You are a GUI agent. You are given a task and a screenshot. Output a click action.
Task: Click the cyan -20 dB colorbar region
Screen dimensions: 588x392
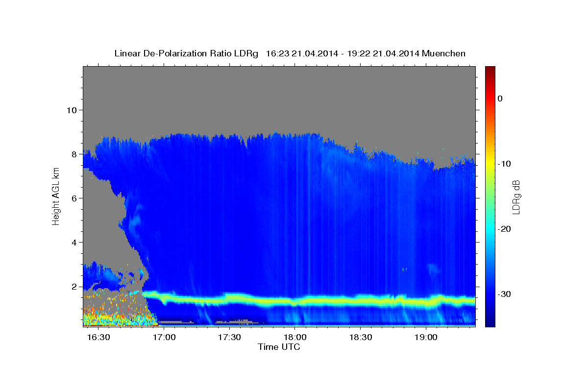[490, 229]
